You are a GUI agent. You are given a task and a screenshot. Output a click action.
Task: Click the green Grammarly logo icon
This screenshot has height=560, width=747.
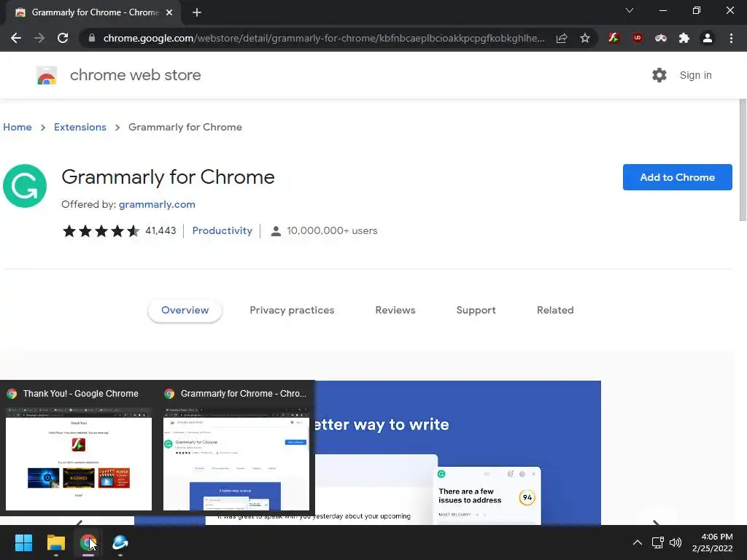(x=25, y=186)
